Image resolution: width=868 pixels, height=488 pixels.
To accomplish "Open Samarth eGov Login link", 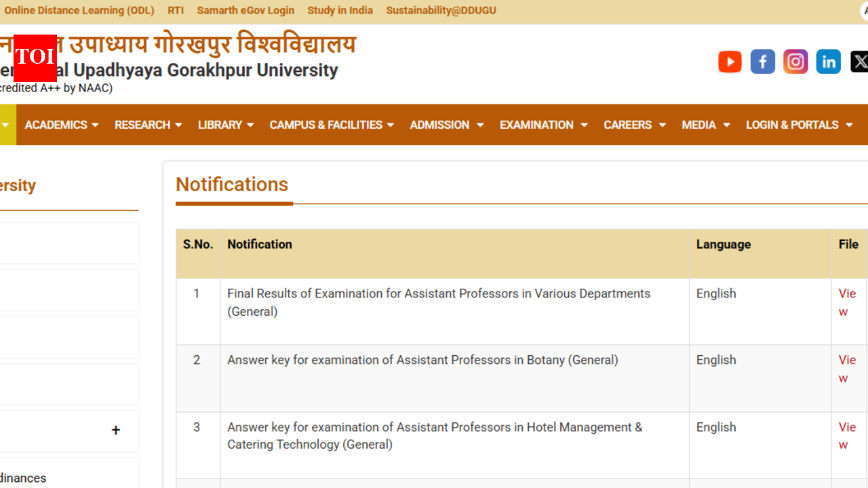I will tap(245, 10).
